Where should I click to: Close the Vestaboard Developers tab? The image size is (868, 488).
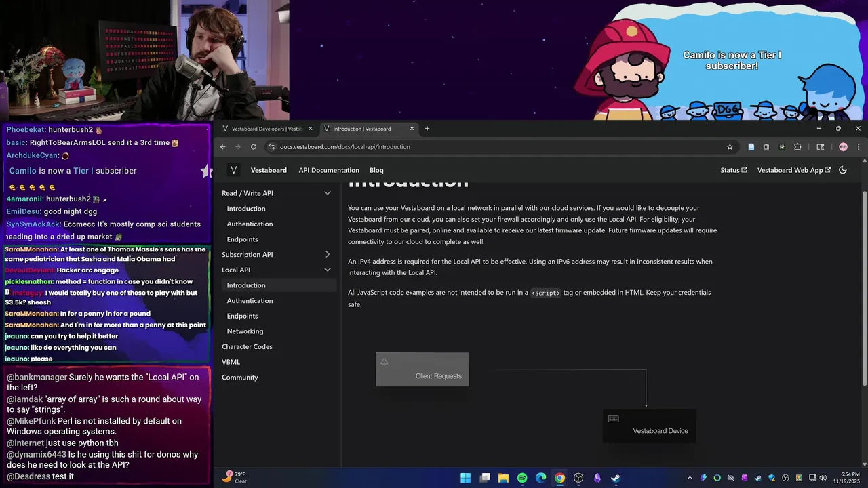point(311,129)
